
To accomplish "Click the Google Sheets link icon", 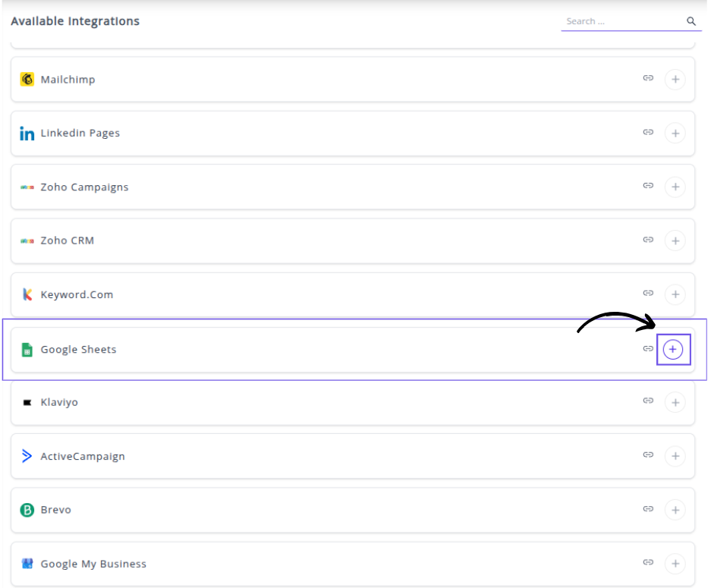I will click(x=648, y=349).
